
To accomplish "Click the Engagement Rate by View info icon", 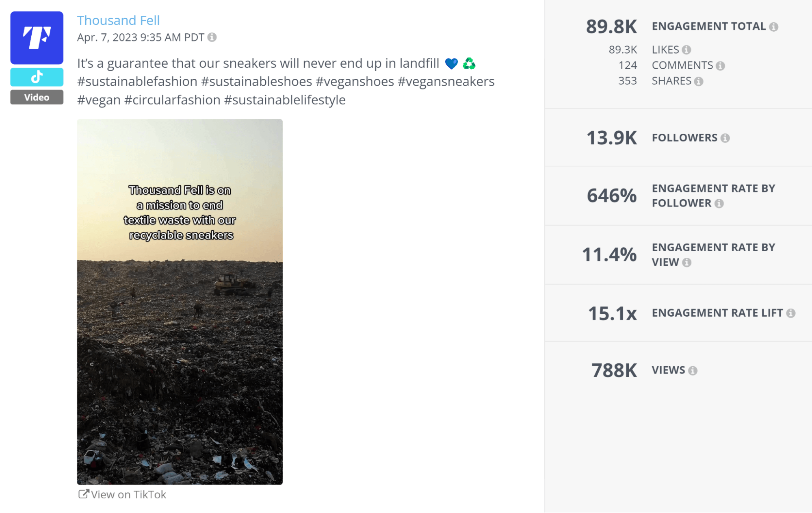I will coord(687,262).
